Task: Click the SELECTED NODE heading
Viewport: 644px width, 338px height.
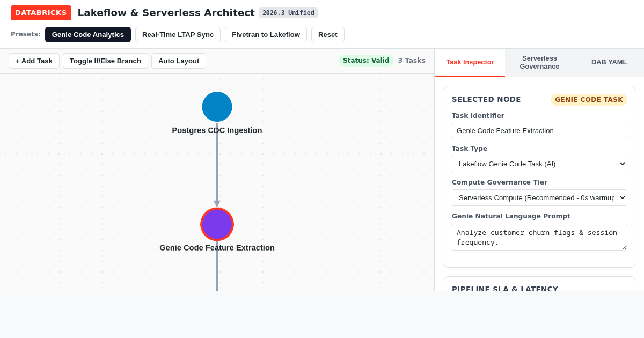Action: pyautogui.click(x=486, y=99)
